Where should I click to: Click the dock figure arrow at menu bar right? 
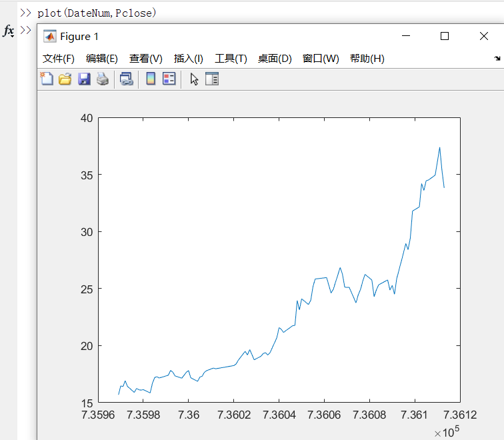497,59
